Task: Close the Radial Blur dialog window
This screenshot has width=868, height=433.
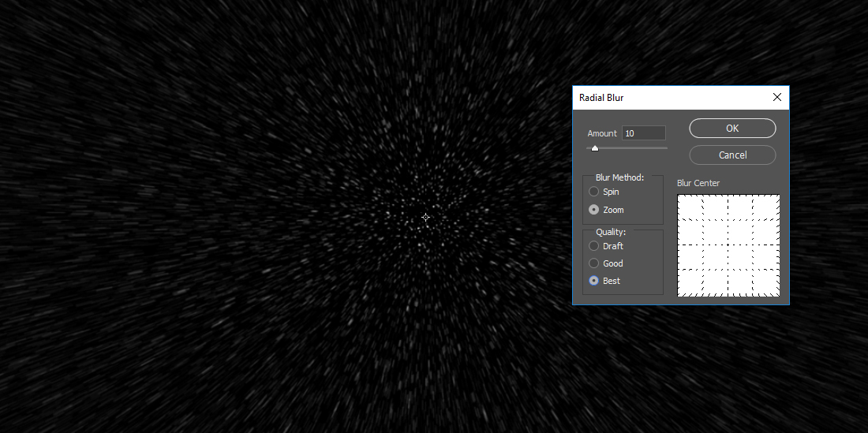Action: coord(776,97)
